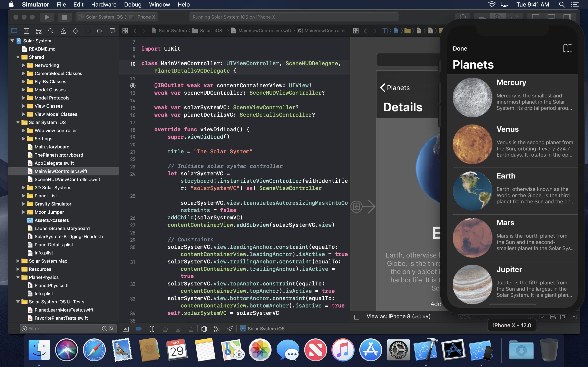The height and width of the screenshot is (367, 588).
Task: Select the Debug menu in menu bar
Action: 132,4
